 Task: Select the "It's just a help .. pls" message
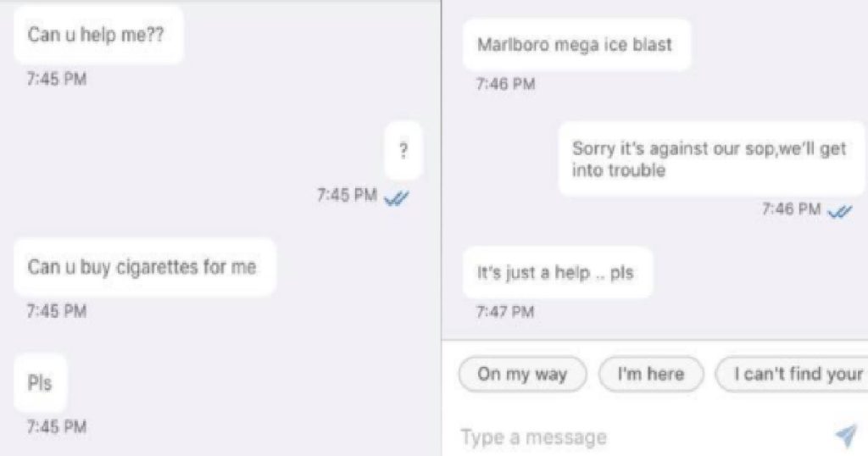click(558, 272)
